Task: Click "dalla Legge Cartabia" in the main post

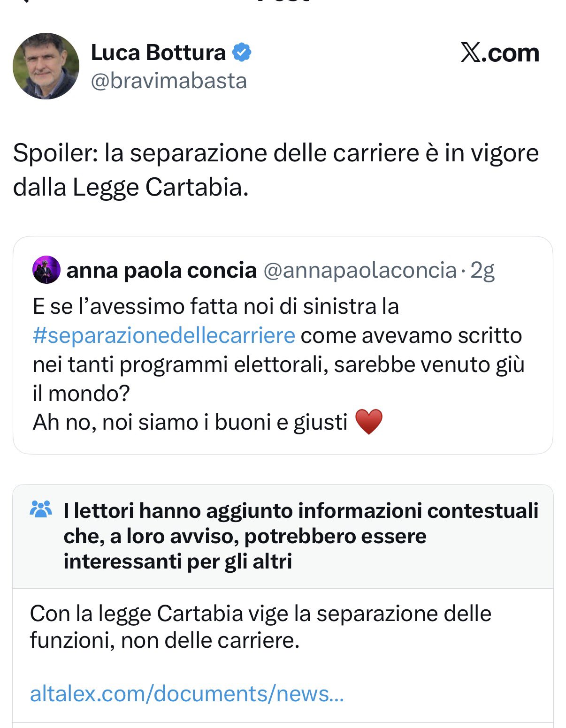Action: pyautogui.click(x=130, y=187)
